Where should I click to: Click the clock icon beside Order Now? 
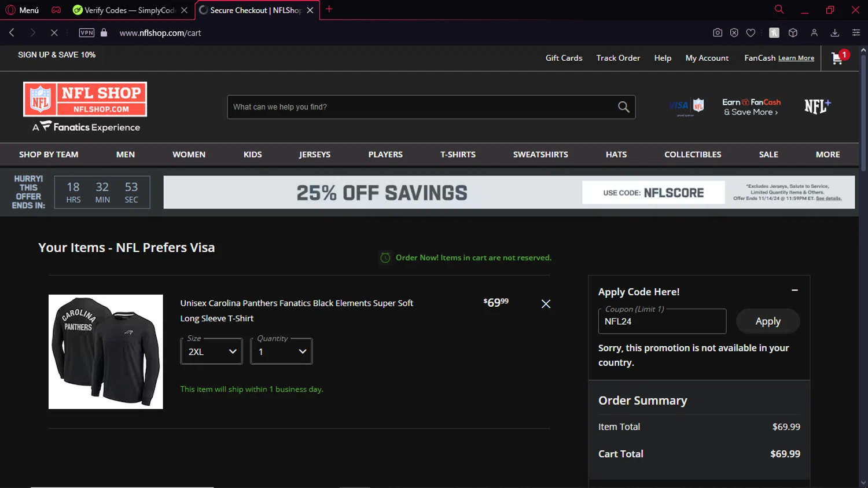385,258
